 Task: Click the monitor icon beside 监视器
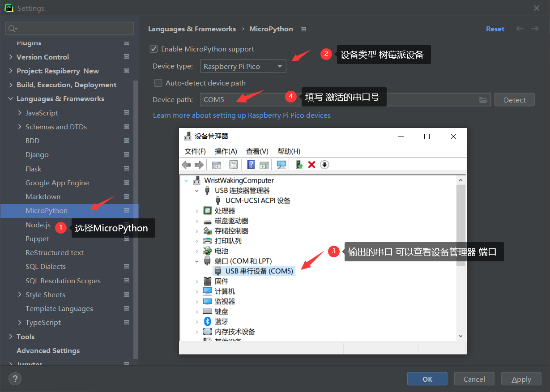point(207,301)
